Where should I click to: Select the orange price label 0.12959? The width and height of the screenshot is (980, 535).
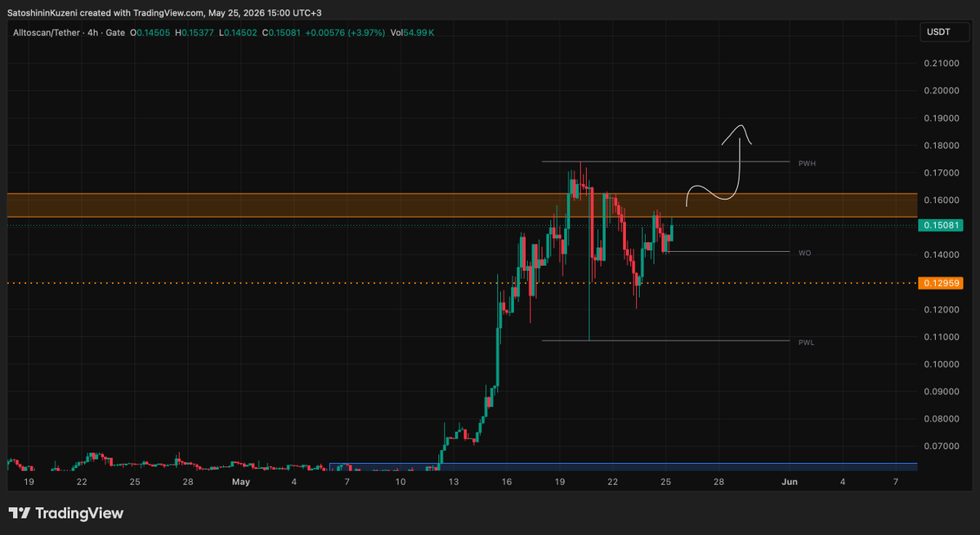click(x=941, y=283)
